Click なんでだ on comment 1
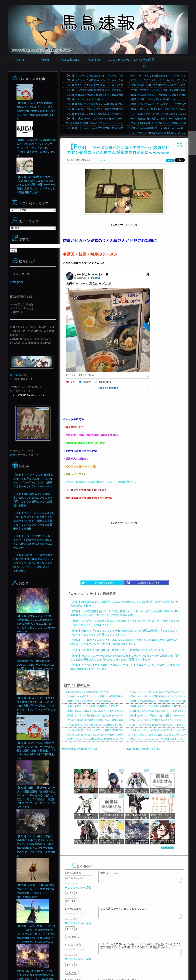The height and width of the screenshot is (980, 196). tap(71, 901)
